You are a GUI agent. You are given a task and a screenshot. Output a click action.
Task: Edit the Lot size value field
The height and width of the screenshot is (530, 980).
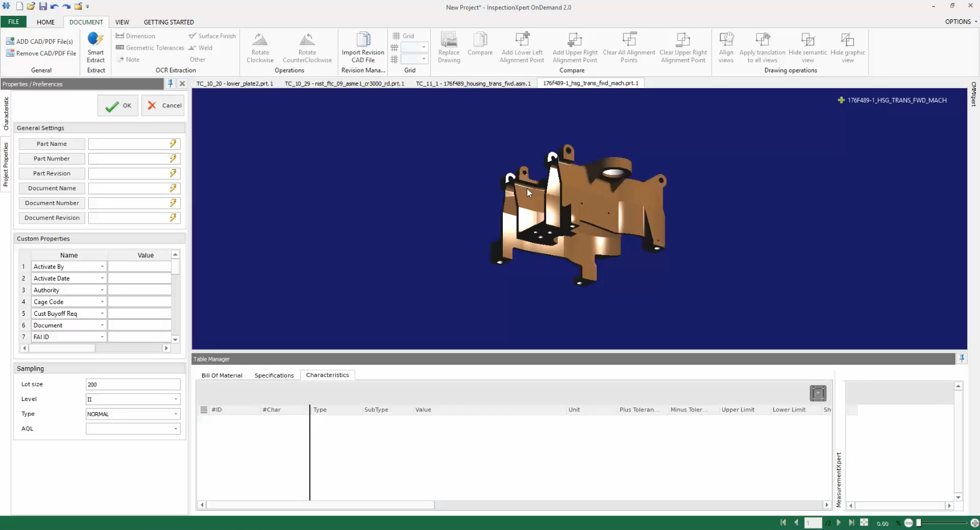pyautogui.click(x=133, y=384)
